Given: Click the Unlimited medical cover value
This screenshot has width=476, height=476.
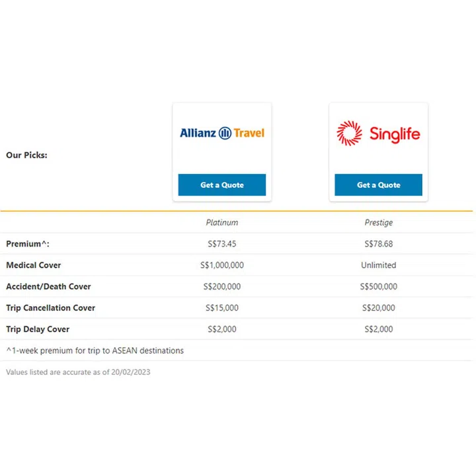Looking at the screenshot, I should pos(378,265).
